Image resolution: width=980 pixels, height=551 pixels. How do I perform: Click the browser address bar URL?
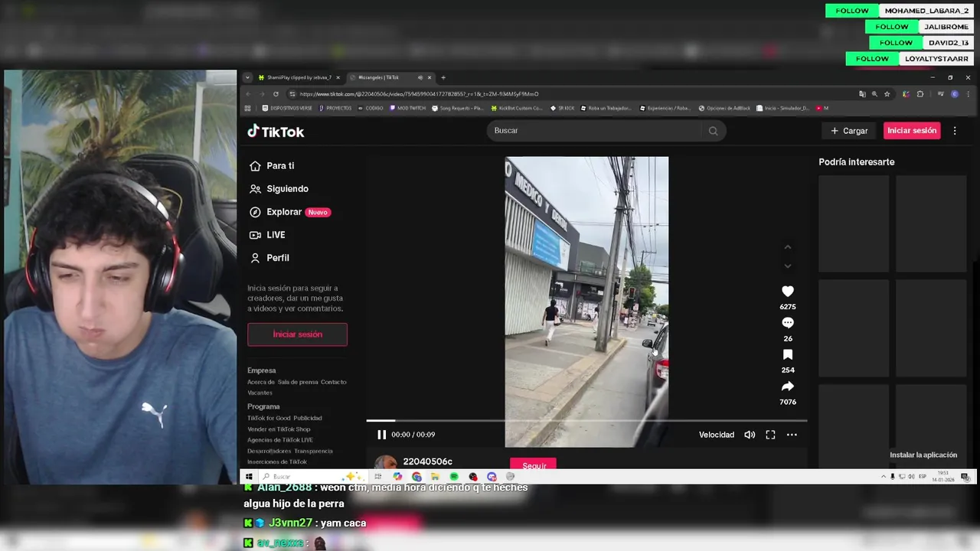point(419,94)
